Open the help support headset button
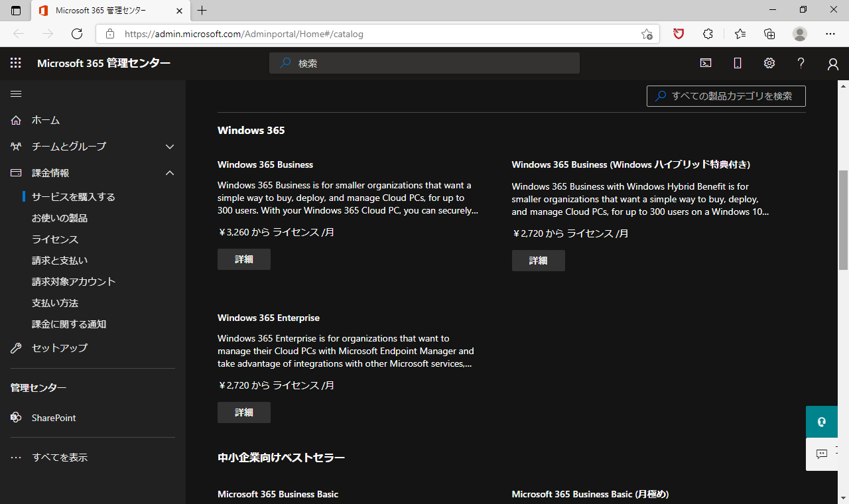 822,422
